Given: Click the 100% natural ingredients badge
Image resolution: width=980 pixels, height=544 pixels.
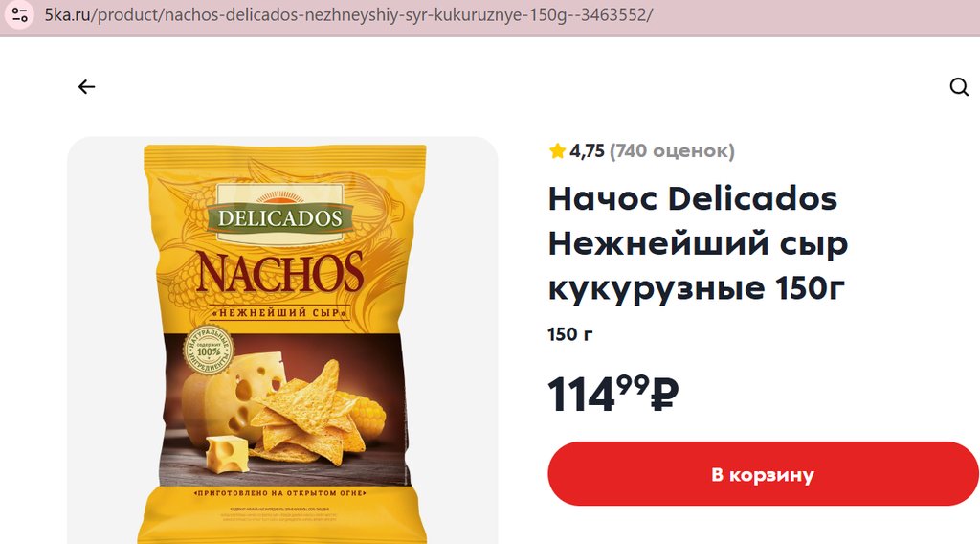Looking at the screenshot, I should coord(208,351).
